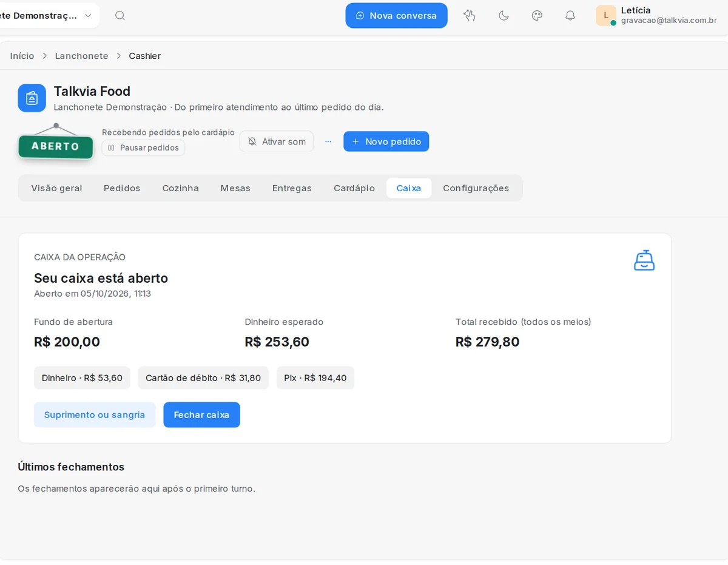This screenshot has width=728, height=565.
Task: Click the Aberto em 05/10/2026 timestamp
Action: [x=92, y=294]
